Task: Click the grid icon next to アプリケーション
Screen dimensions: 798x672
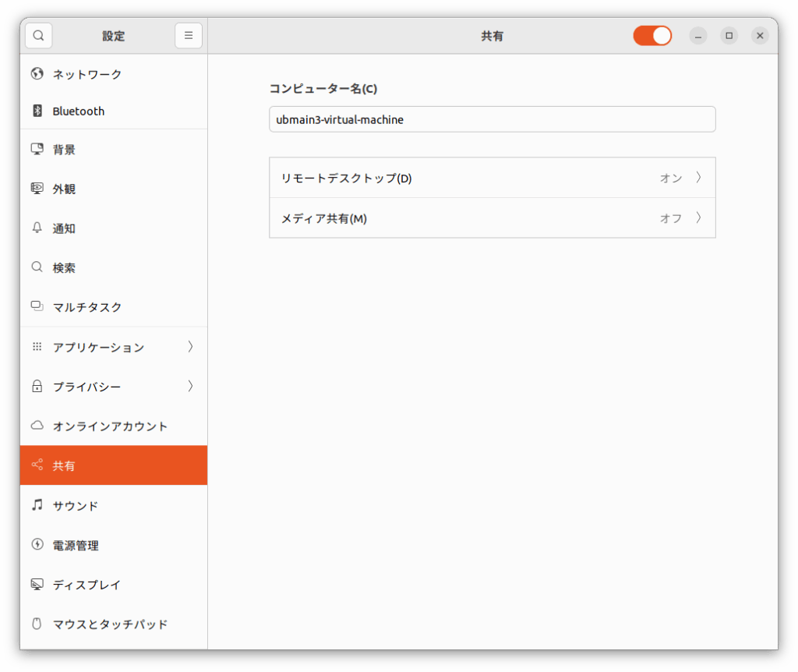Action: [37, 347]
